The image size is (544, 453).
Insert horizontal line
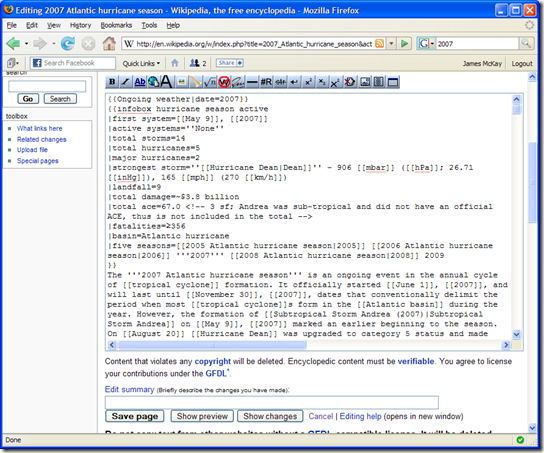pyautogui.click(x=252, y=82)
